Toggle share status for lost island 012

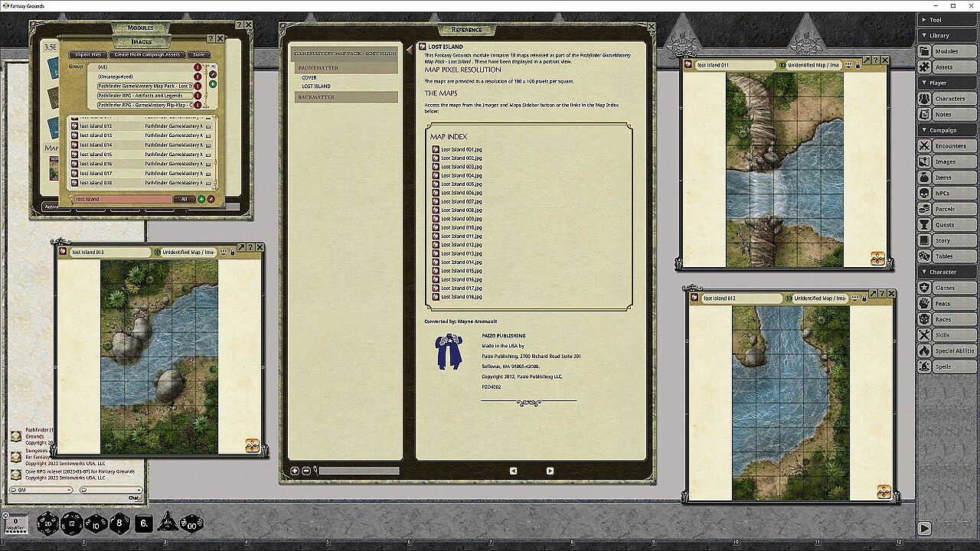click(x=854, y=298)
